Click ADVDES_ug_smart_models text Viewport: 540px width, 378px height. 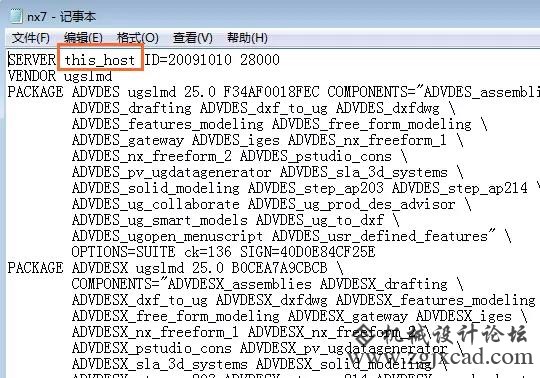pos(160,220)
